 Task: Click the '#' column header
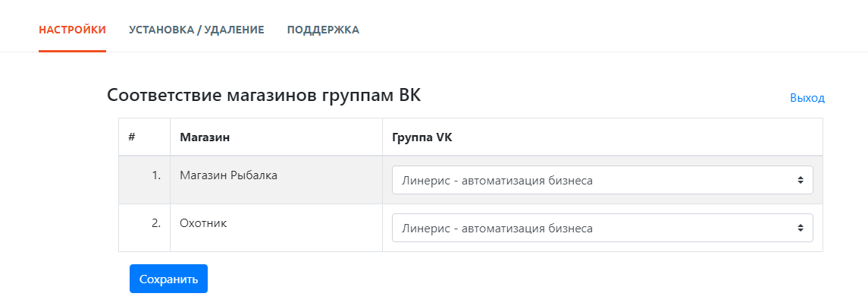(x=132, y=137)
